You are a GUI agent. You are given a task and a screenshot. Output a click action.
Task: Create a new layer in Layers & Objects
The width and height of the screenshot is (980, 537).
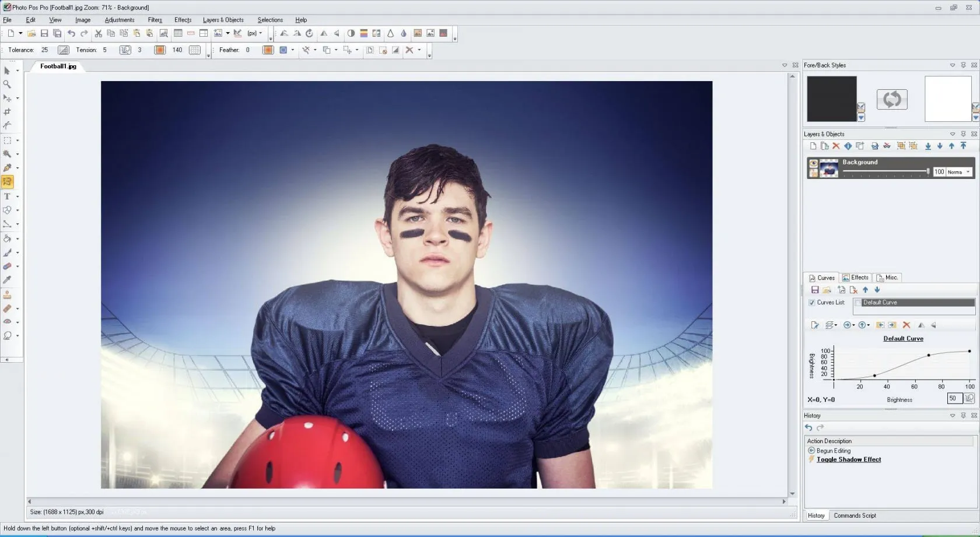pyautogui.click(x=813, y=146)
